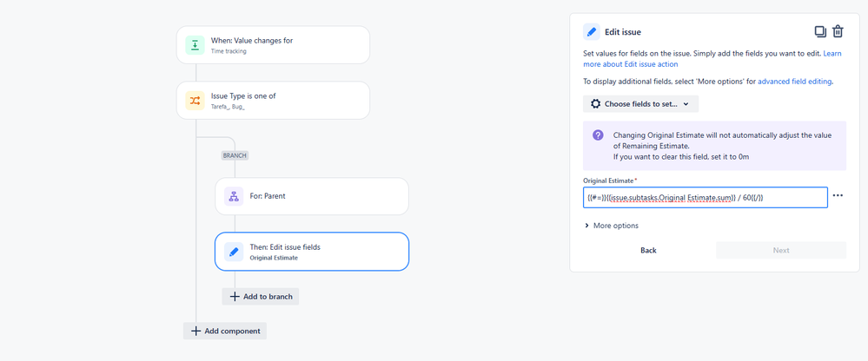Click the purple help question mark icon
The image size is (868, 361).
598,135
